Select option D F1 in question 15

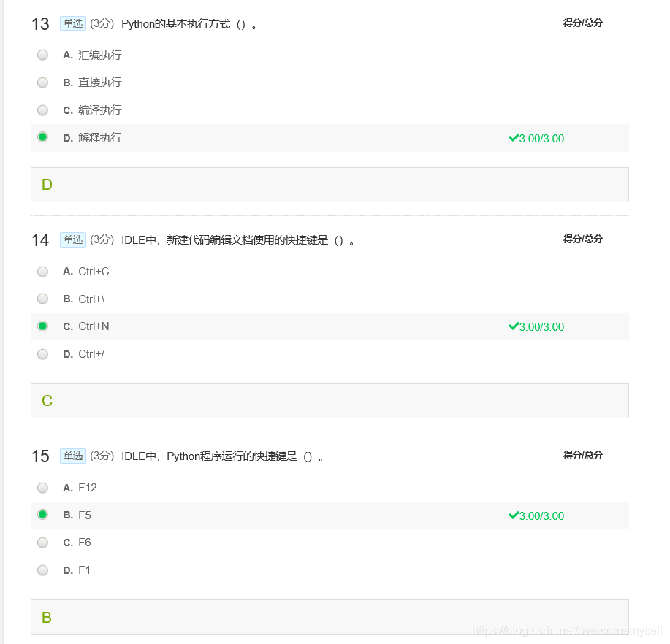coord(42,570)
